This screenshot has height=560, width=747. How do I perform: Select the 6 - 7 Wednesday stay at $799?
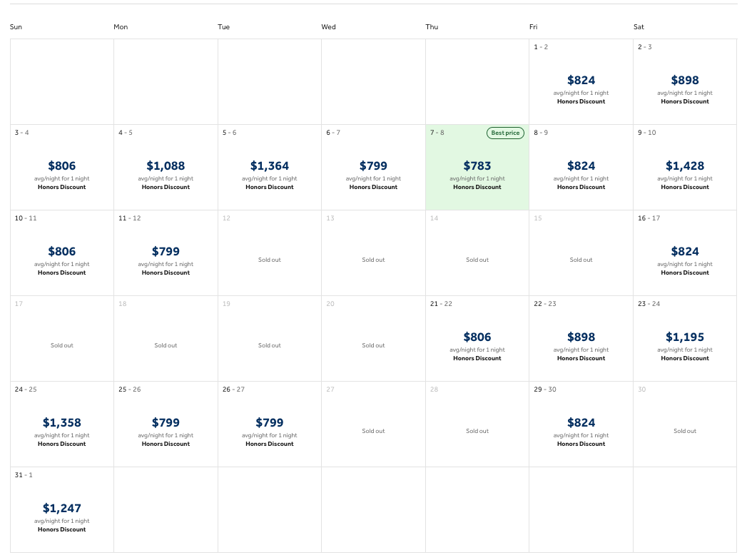coord(373,167)
